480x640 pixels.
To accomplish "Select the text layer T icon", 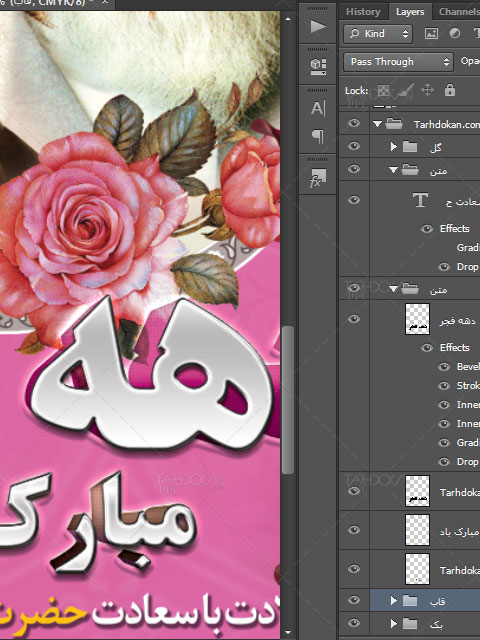I will coord(420,200).
